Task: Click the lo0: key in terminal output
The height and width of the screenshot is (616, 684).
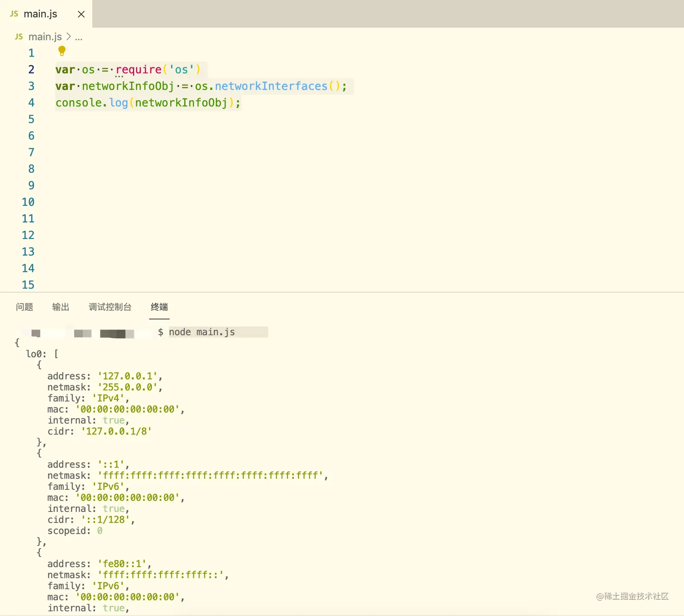Action: coord(36,354)
